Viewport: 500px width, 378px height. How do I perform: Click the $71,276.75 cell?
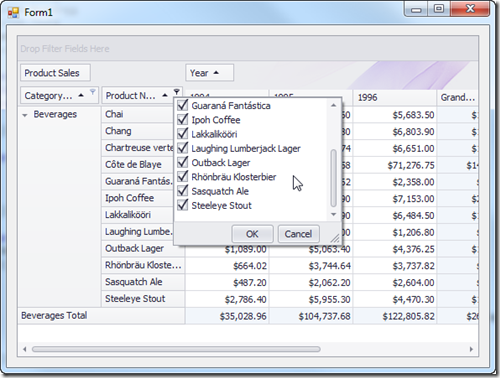click(x=395, y=165)
